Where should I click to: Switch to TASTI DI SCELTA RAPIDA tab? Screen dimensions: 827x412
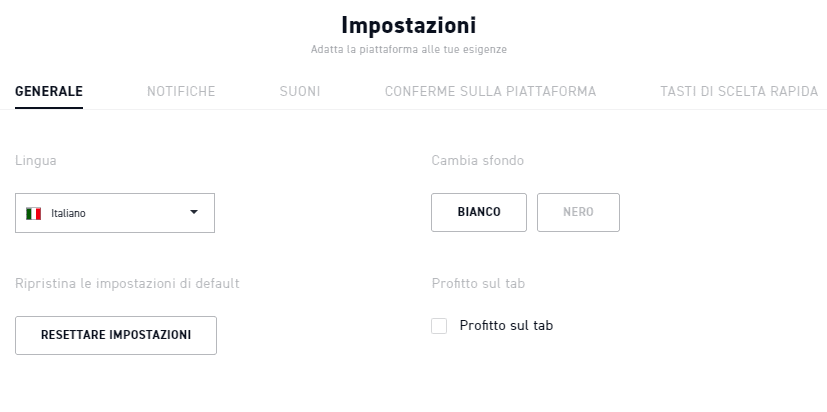click(739, 91)
